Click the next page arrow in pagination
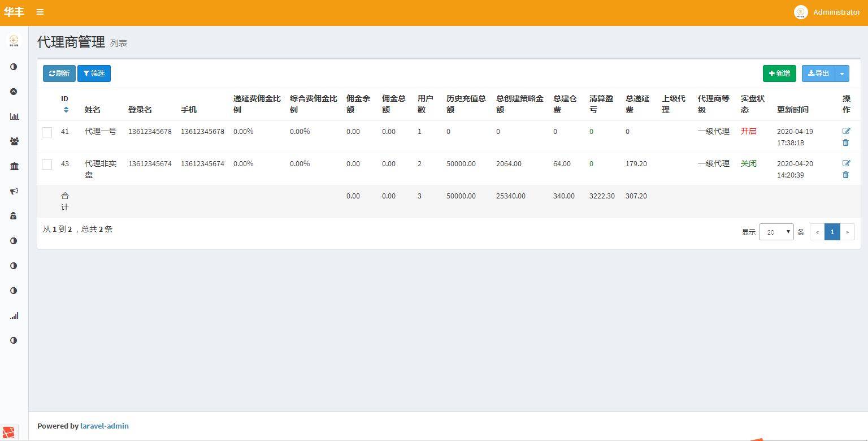 pyautogui.click(x=847, y=232)
